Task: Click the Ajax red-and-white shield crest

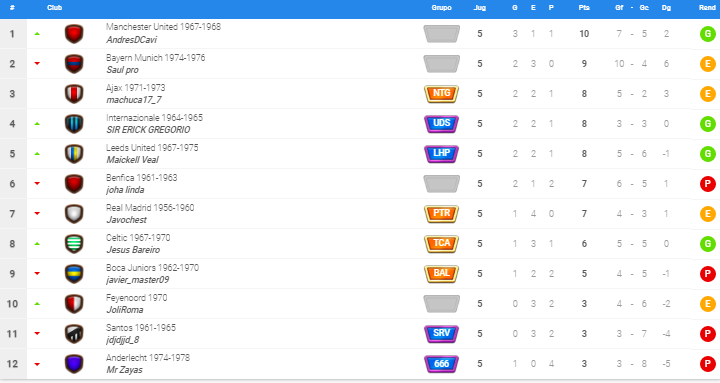Action: [x=74, y=94]
